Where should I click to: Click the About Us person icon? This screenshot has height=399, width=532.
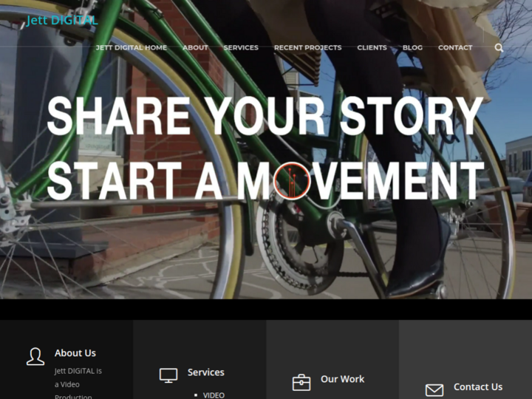(x=35, y=356)
